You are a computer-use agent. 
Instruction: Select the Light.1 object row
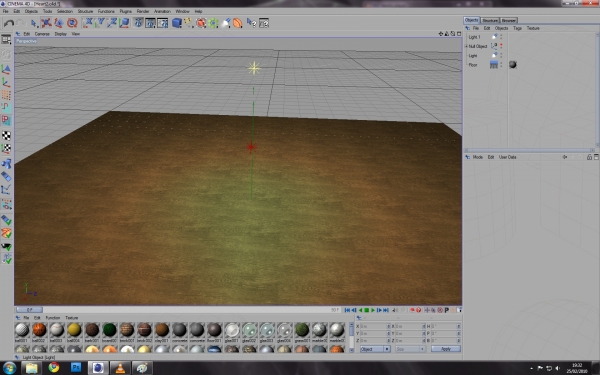click(x=474, y=37)
